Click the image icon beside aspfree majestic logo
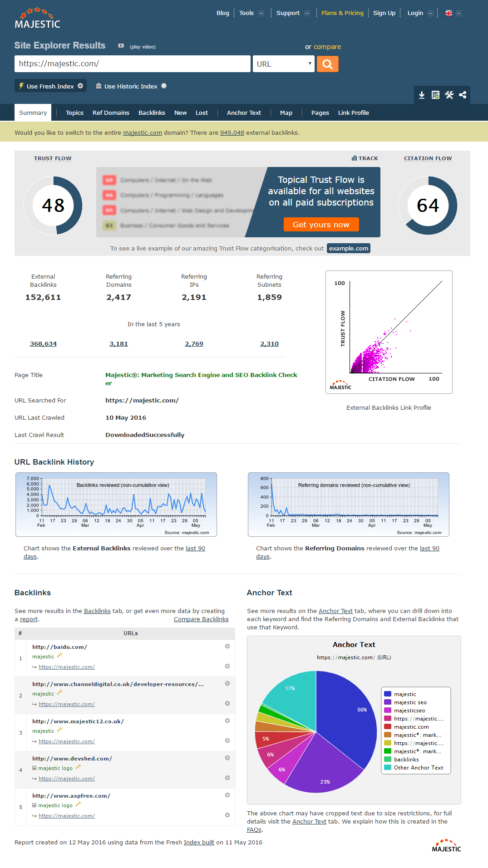The image size is (488, 868). 35,805
